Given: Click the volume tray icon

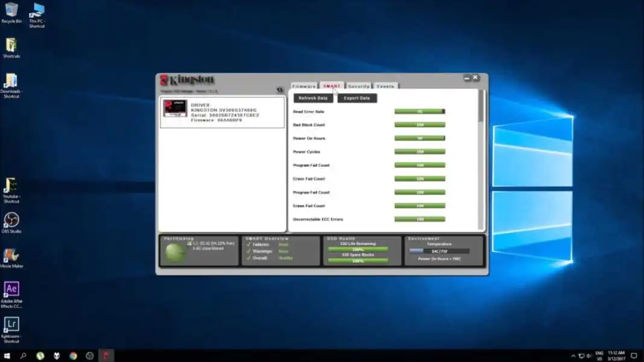Looking at the screenshot, I should (x=589, y=356).
